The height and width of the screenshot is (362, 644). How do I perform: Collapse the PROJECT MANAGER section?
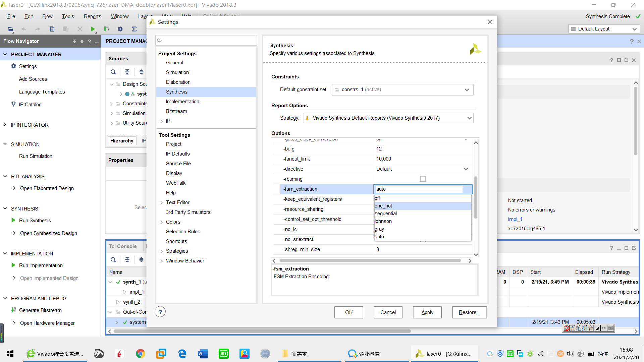(x=5, y=54)
